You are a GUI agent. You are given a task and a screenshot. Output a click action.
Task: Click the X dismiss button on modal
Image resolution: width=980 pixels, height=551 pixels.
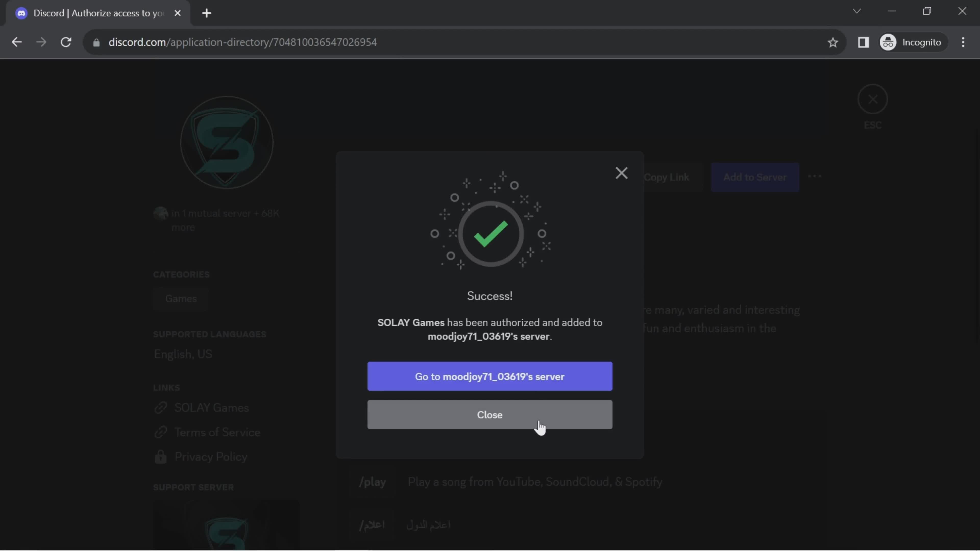coord(621,173)
